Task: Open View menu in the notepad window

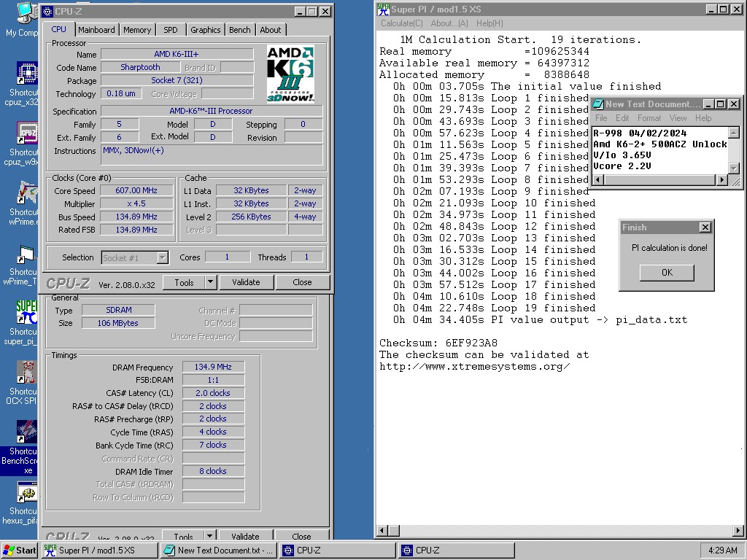Action: coord(678,118)
